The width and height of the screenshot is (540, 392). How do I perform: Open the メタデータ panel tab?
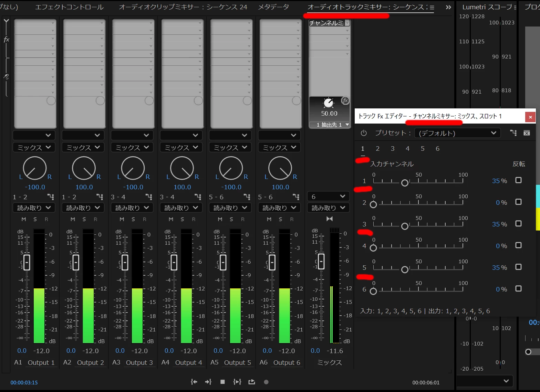(273, 7)
